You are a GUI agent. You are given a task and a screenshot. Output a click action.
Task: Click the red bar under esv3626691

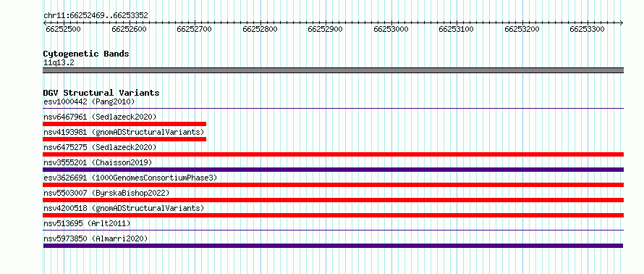tap(333, 185)
